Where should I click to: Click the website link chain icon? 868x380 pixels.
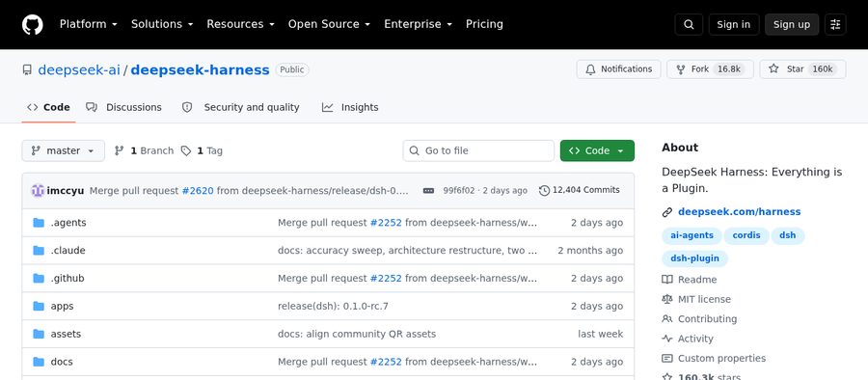[667, 211]
